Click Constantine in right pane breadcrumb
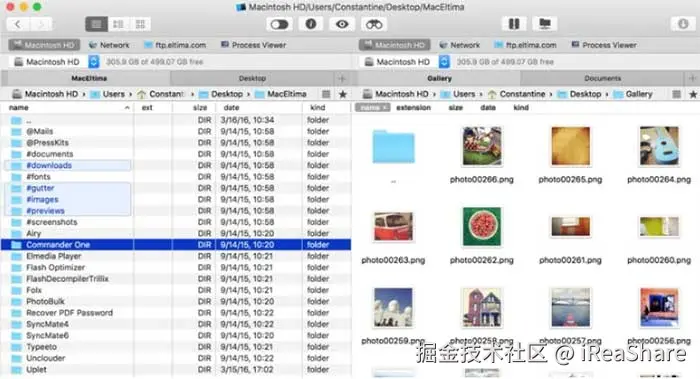The height and width of the screenshot is (379, 700). pos(517,94)
